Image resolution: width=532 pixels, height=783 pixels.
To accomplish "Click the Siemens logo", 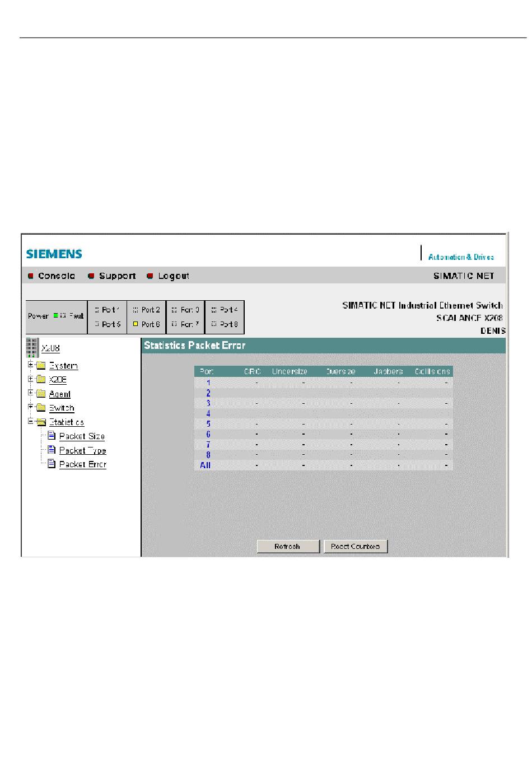I will pos(54,254).
